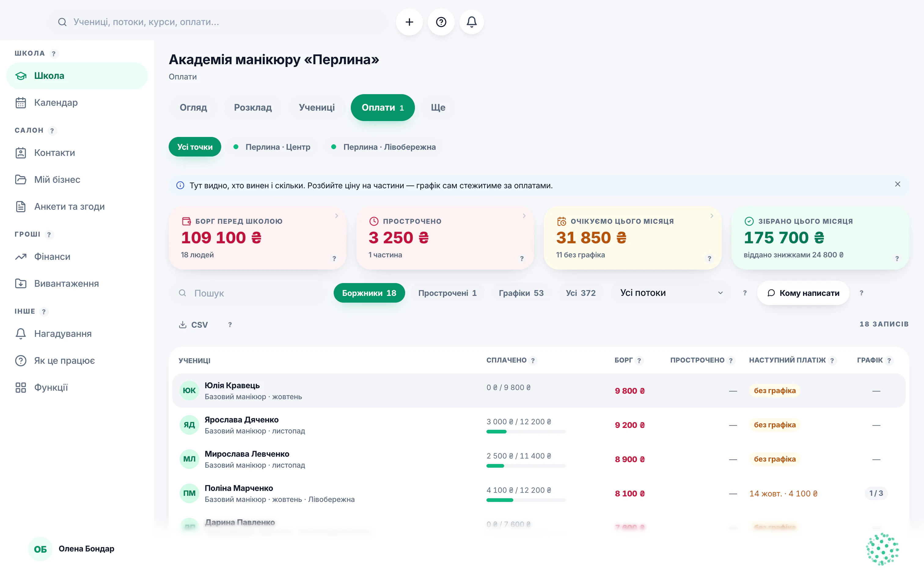Expand the Очікуємо цього місяця card chevron
The width and height of the screenshot is (924, 582).
tap(712, 216)
